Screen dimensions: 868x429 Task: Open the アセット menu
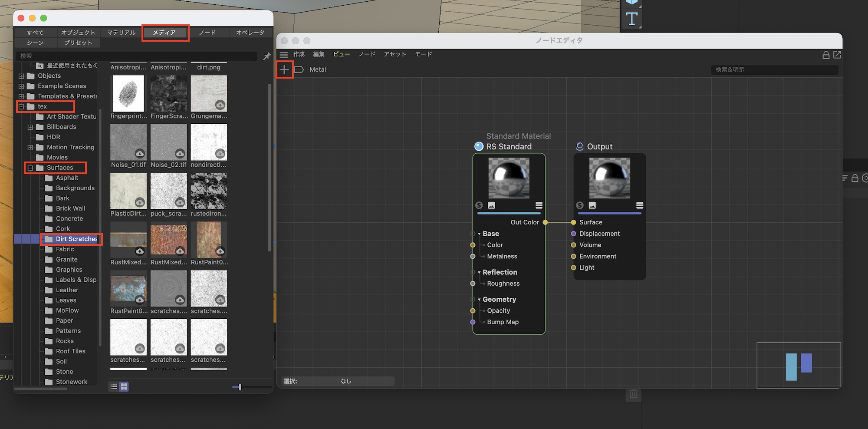[x=395, y=54]
